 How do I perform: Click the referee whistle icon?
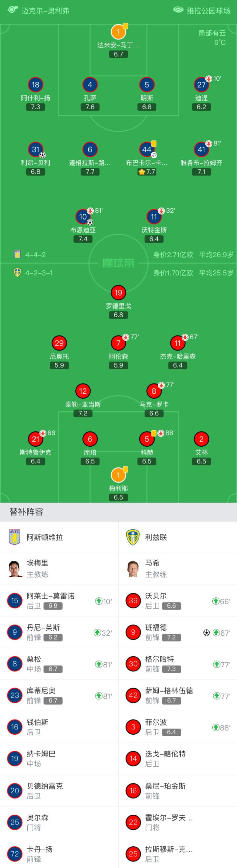(13, 10)
